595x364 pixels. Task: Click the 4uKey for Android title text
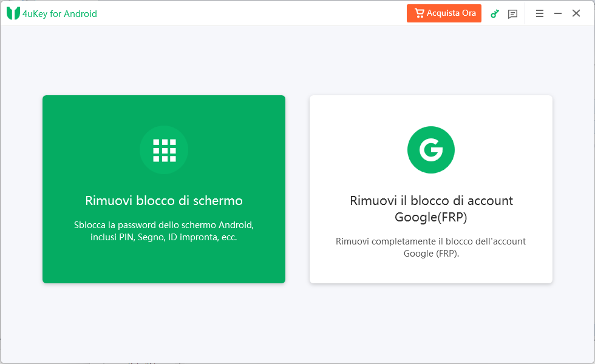59,13
